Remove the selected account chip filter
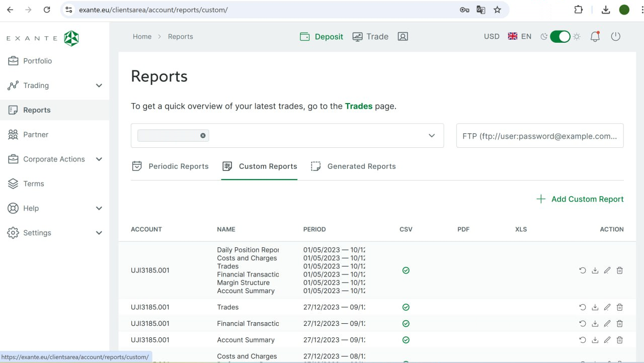This screenshot has width=644, height=363. pos(203,136)
